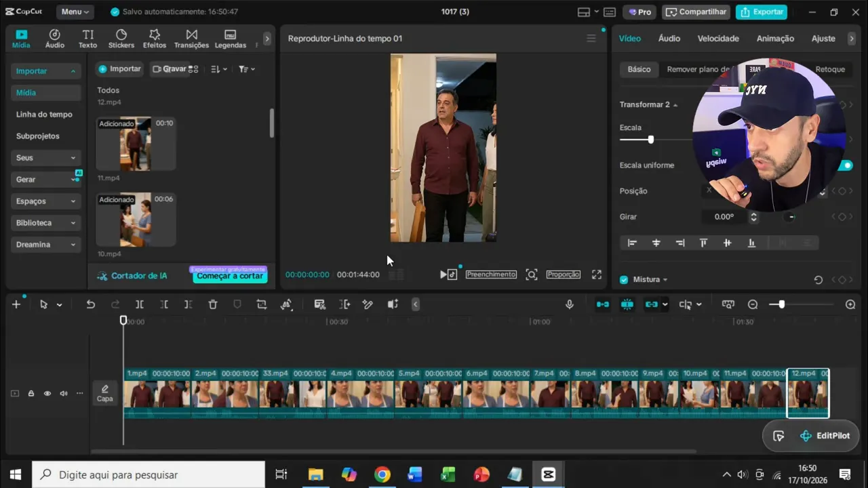This screenshot has height=488, width=868.
Task: Undo the last timeline action
Action: click(90, 305)
